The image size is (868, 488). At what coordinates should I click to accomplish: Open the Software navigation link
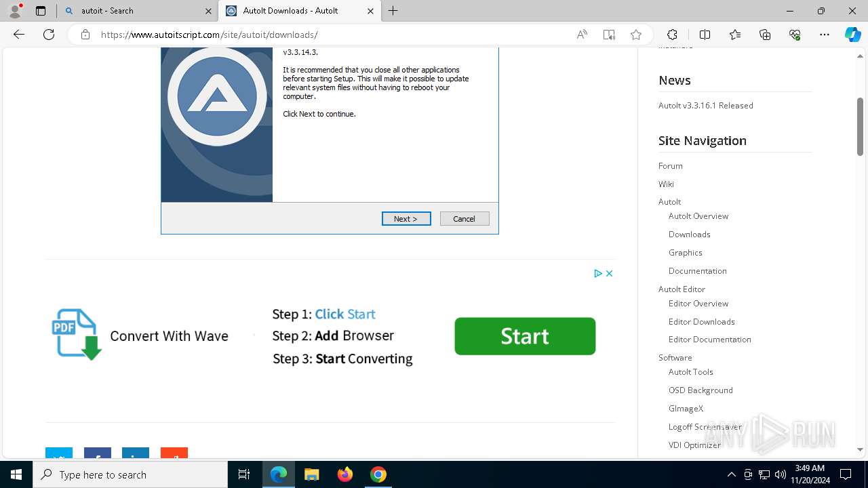coord(675,357)
